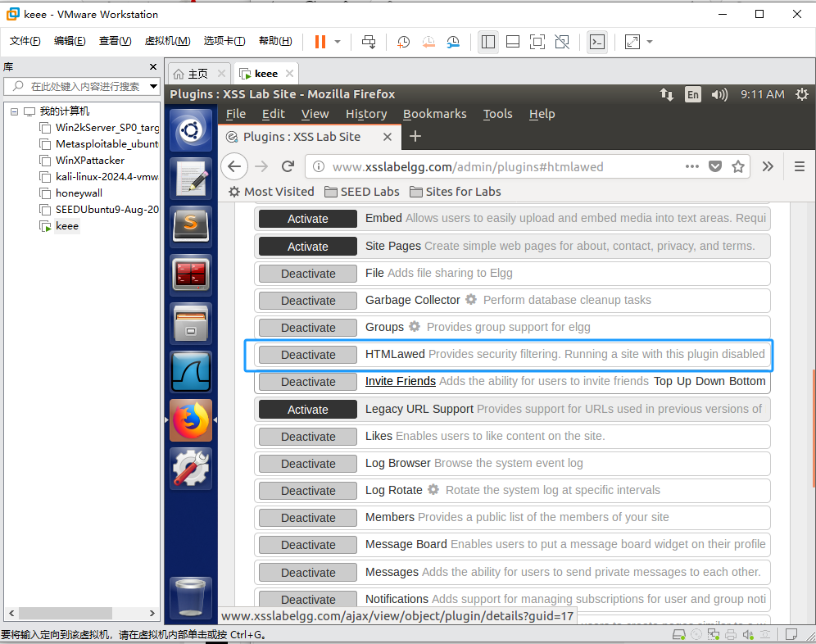
Task: Go back to previous page
Action: [234, 166]
